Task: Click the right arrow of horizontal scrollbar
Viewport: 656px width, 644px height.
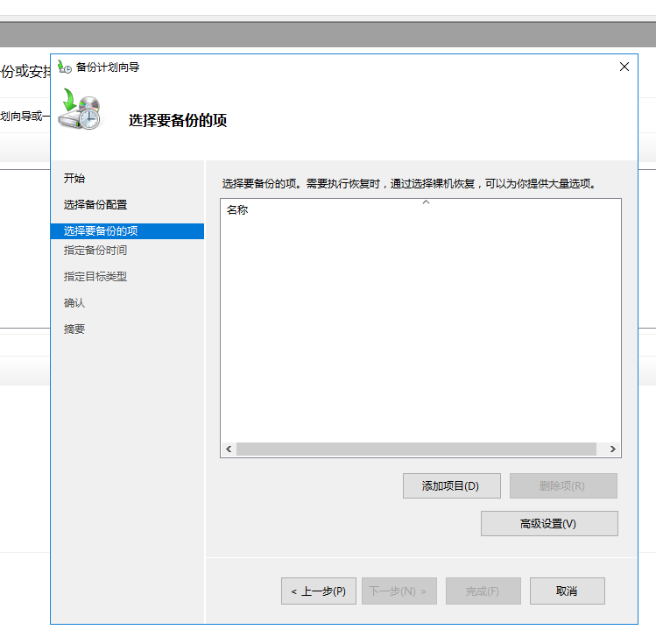Action: click(612, 449)
